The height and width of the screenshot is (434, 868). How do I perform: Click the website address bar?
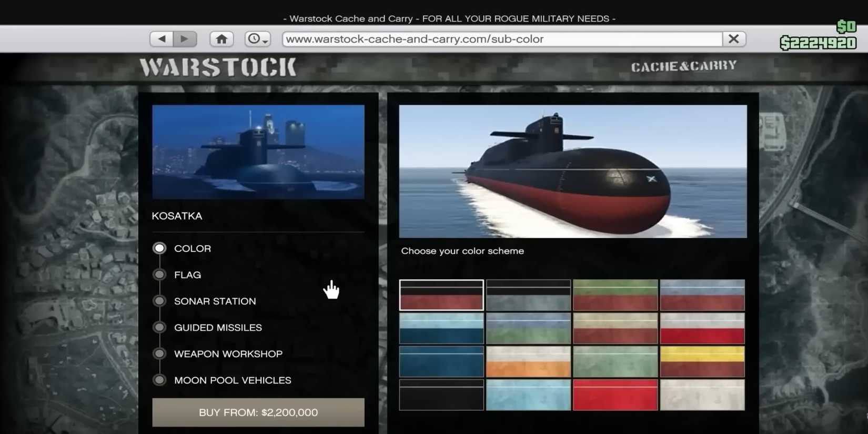(502, 39)
